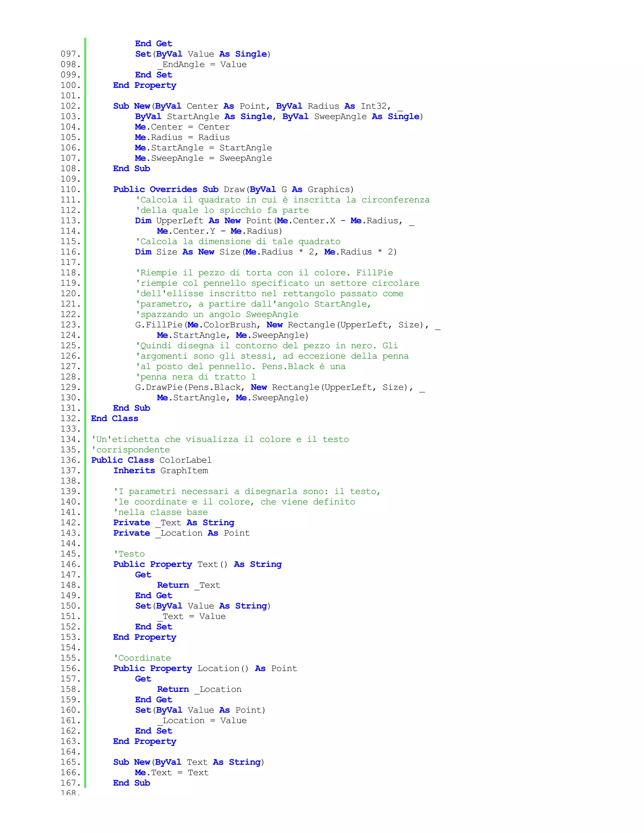Click 'Me.SweepAngle = SweepAngle' line
This screenshot has width=644, height=833.
(203, 158)
